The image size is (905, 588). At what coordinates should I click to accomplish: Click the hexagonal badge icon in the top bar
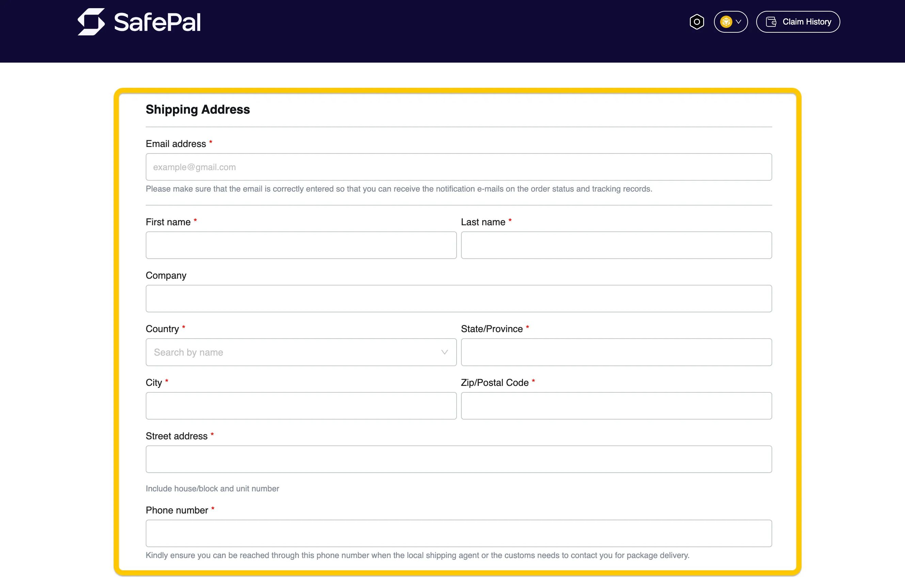(x=697, y=22)
